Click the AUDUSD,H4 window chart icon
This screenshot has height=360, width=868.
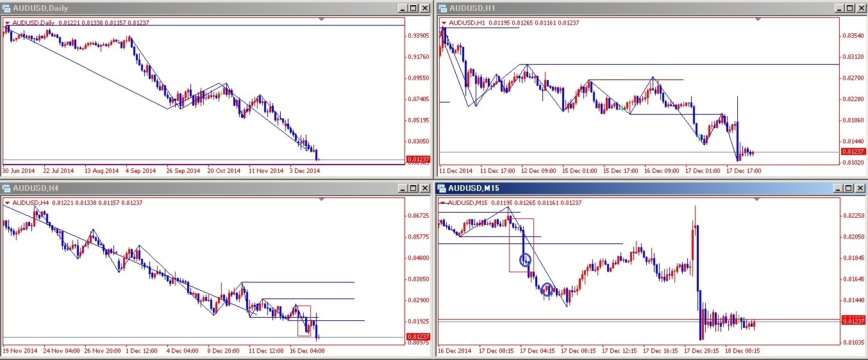[7, 188]
